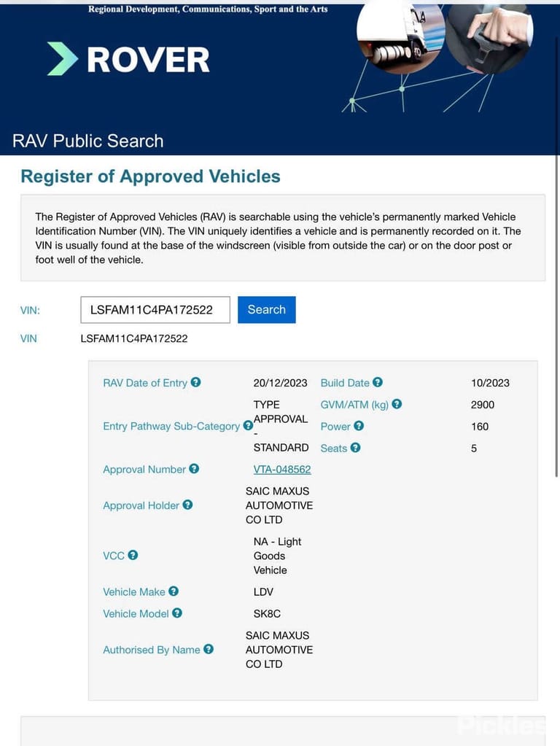The width and height of the screenshot is (560, 746).
Task: Click the Vehicle Make label
Action: click(134, 592)
